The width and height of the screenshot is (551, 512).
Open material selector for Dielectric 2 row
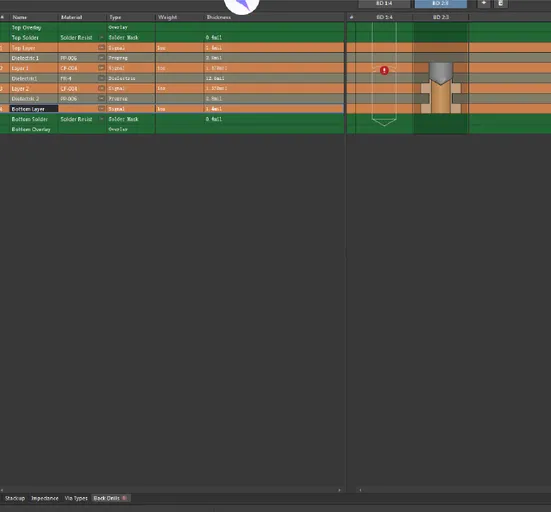click(x=101, y=98)
